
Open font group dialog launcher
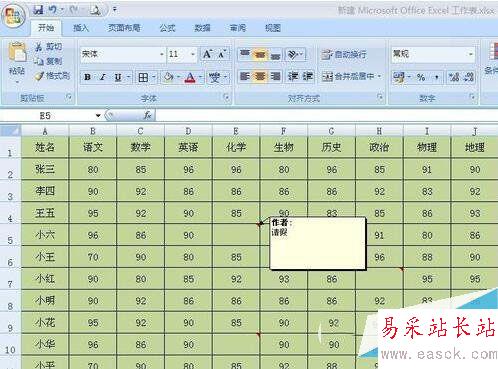(226, 97)
